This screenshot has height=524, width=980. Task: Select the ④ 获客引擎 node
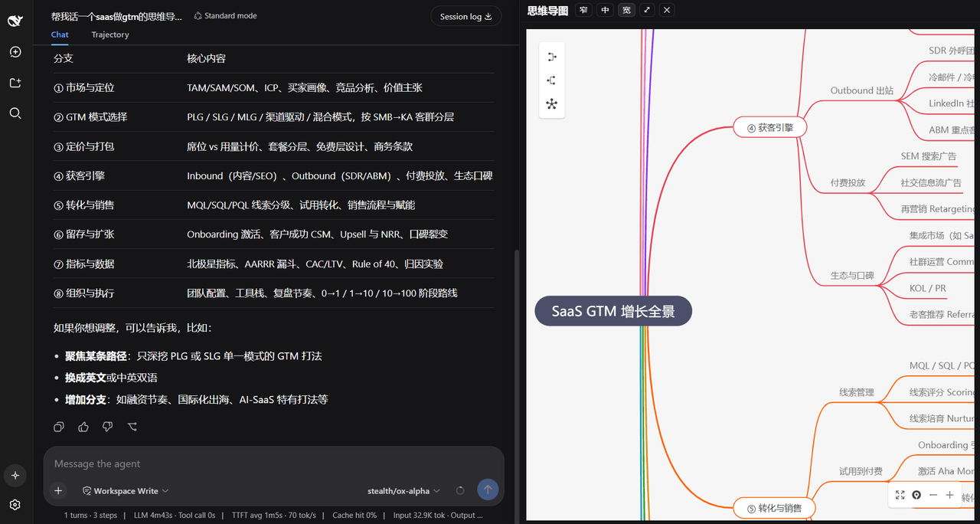click(770, 128)
